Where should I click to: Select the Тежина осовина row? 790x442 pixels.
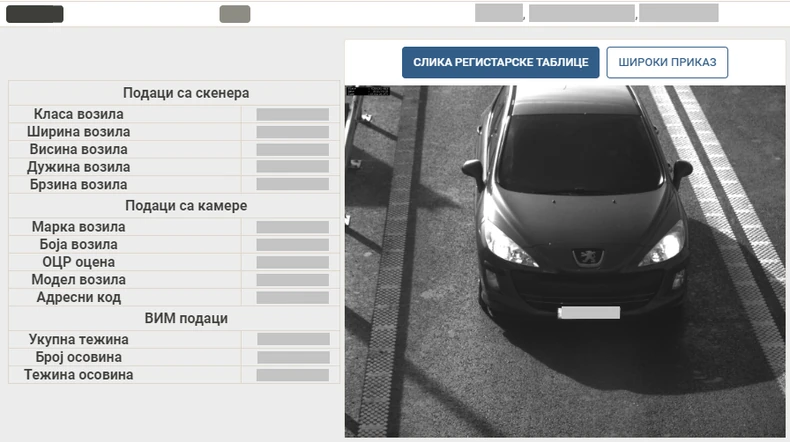174,375
